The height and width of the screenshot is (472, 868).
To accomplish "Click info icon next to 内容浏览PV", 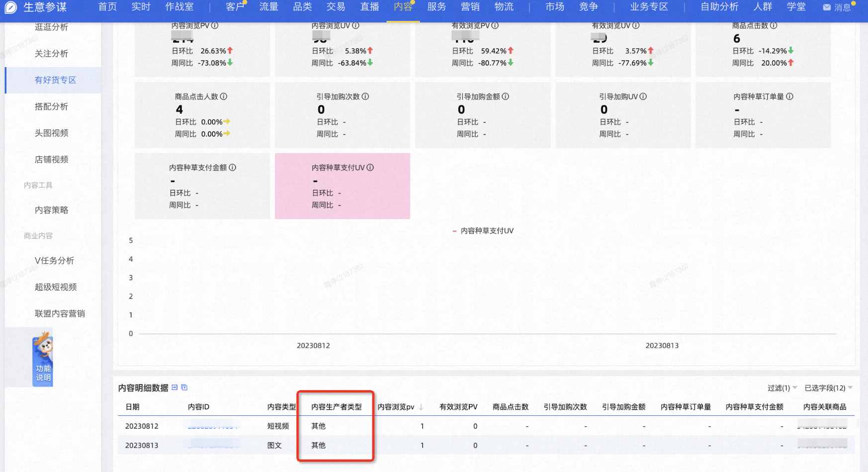I will point(215,25).
